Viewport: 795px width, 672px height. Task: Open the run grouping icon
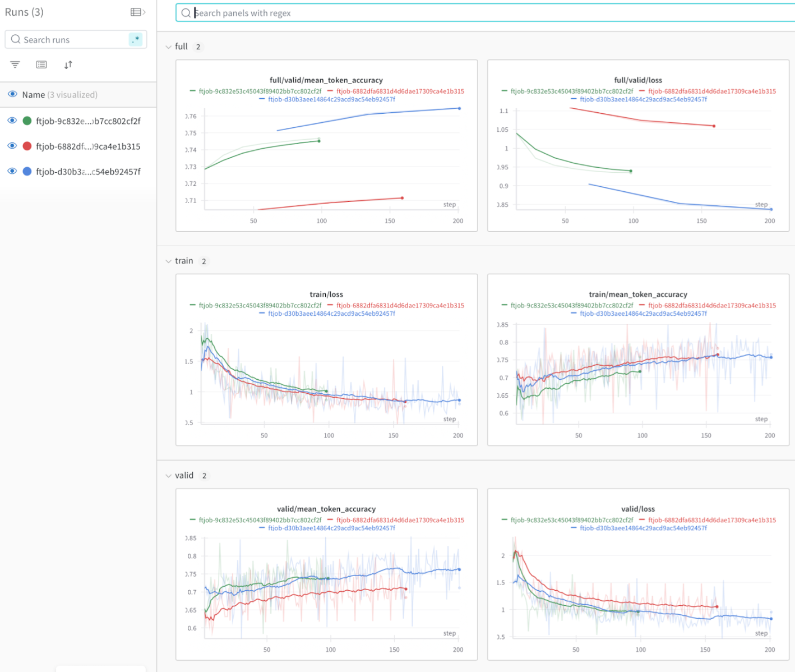[41, 65]
